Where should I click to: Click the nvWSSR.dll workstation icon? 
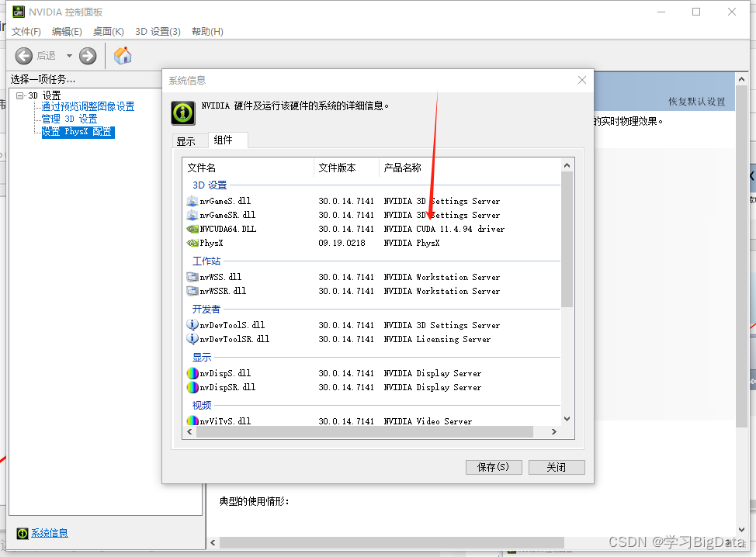point(192,291)
